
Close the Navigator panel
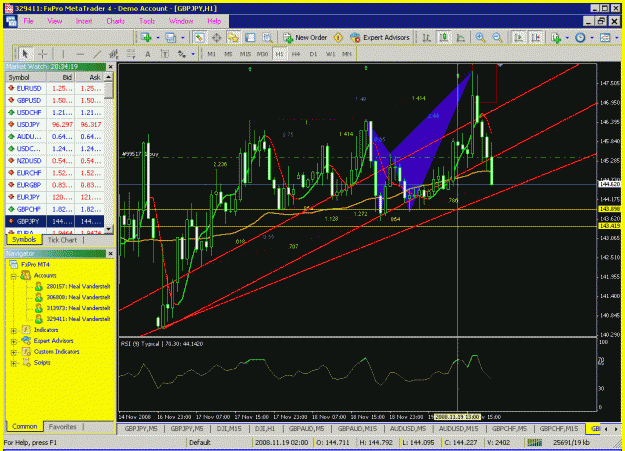pos(111,254)
